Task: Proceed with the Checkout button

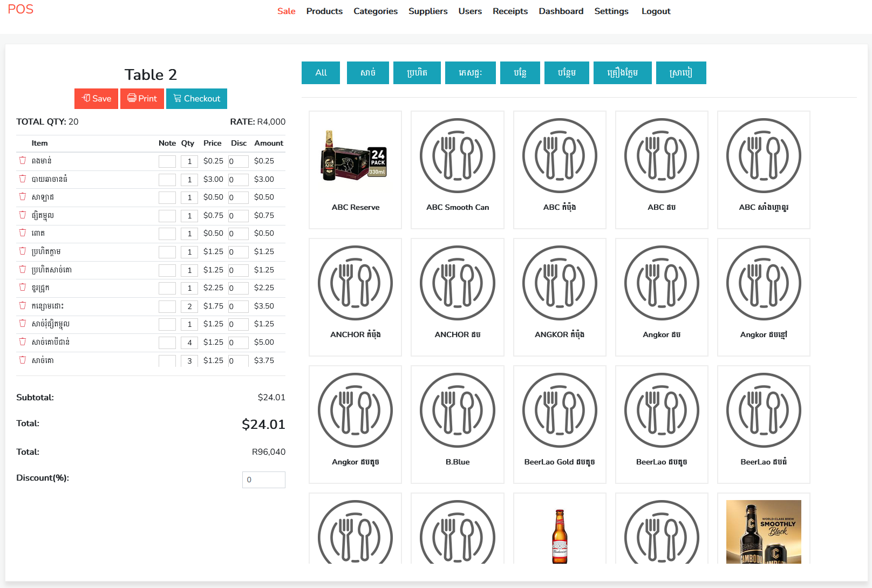Action: pyautogui.click(x=196, y=99)
